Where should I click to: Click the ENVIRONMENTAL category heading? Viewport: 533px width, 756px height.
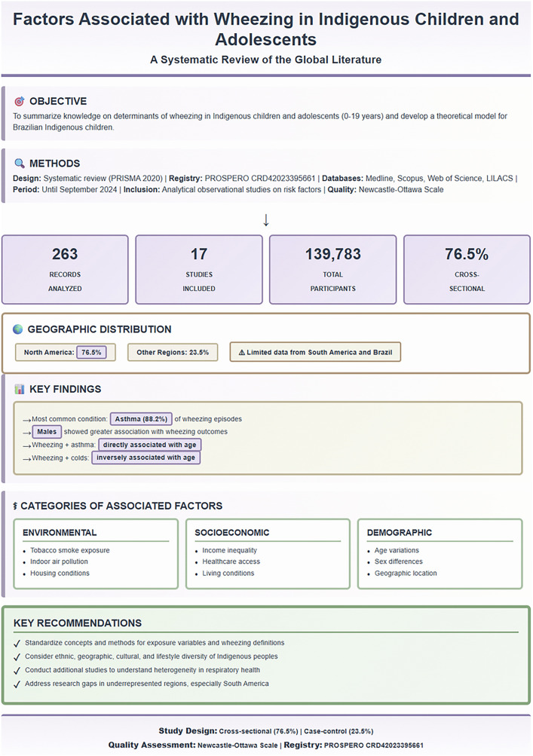[x=60, y=533]
